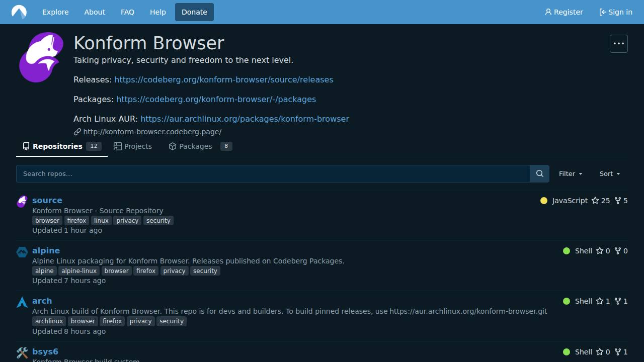644x362 pixels.
Task: Open the bsys6 repository
Action: pos(45,351)
